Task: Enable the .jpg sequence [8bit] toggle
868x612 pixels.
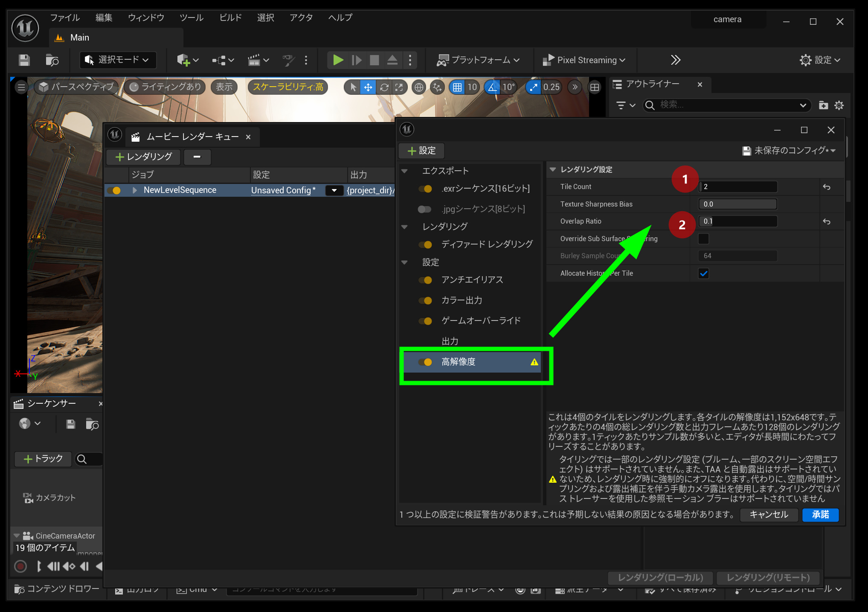Action: point(424,209)
